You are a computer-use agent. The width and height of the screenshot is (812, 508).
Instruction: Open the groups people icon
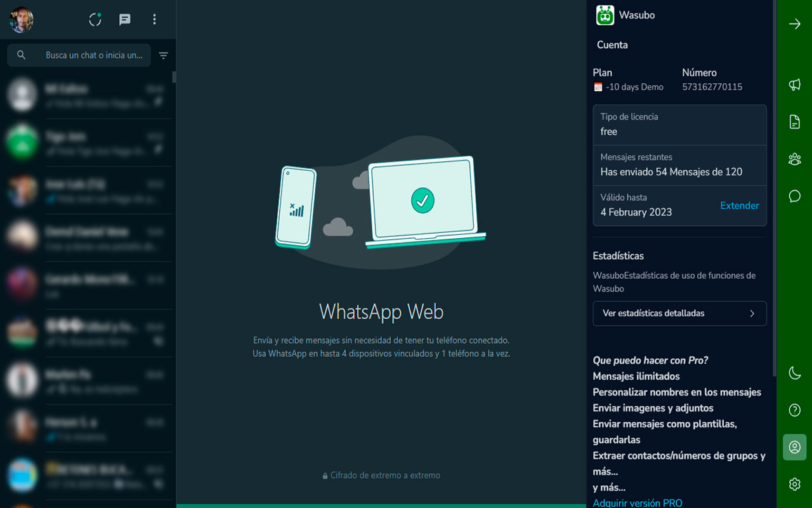pos(794,159)
